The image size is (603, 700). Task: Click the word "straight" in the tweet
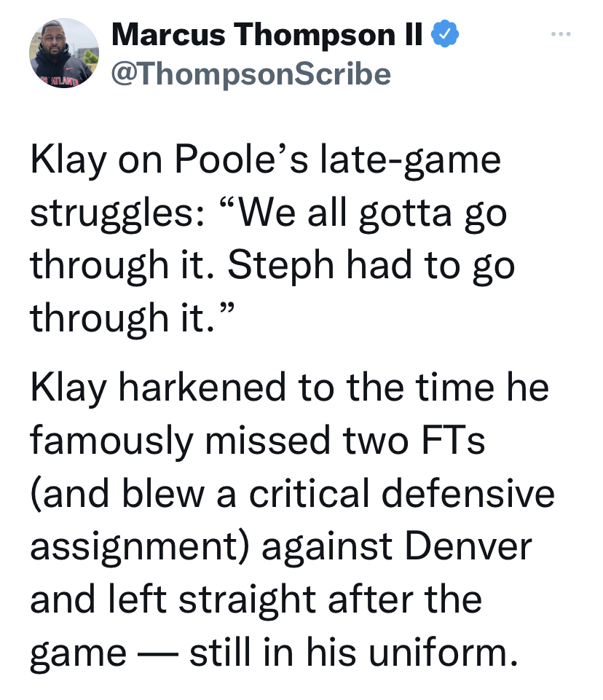click(x=248, y=601)
